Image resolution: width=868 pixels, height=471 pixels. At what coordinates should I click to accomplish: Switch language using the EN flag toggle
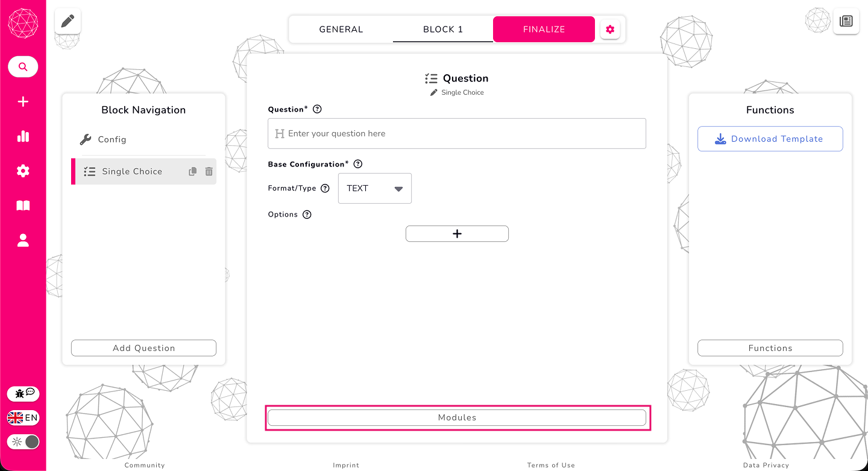(x=23, y=417)
